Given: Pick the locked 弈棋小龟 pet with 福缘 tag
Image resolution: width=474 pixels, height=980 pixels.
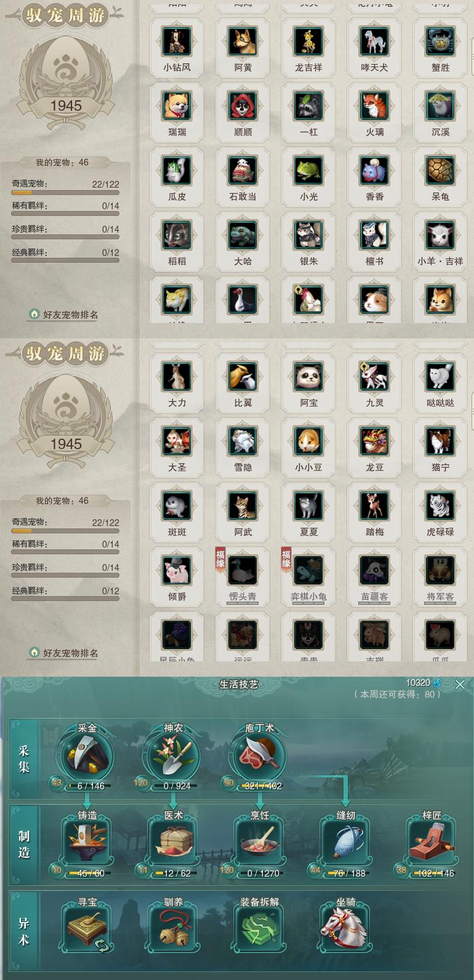Looking at the screenshot, I should (308, 571).
